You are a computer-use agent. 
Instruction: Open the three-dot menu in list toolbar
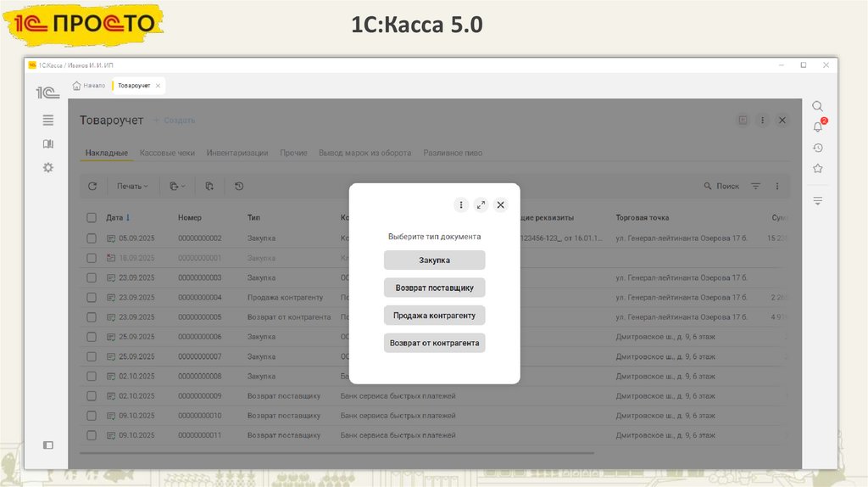777,186
